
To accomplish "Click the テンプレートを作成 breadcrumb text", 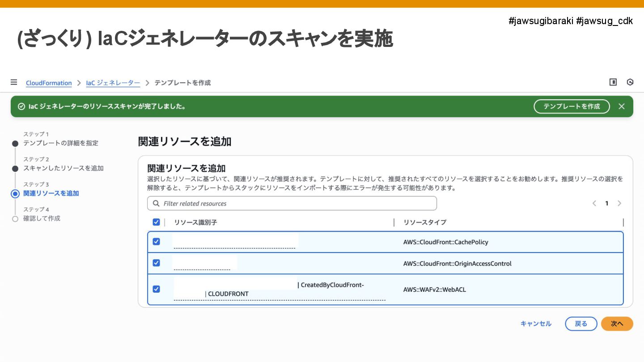I will point(182,83).
